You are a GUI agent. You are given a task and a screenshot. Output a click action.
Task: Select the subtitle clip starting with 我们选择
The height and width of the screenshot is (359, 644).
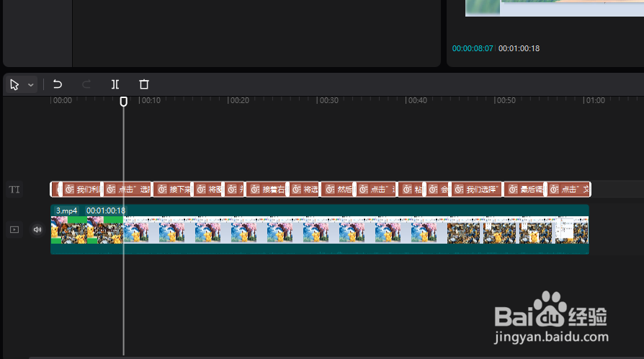click(477, 189)
